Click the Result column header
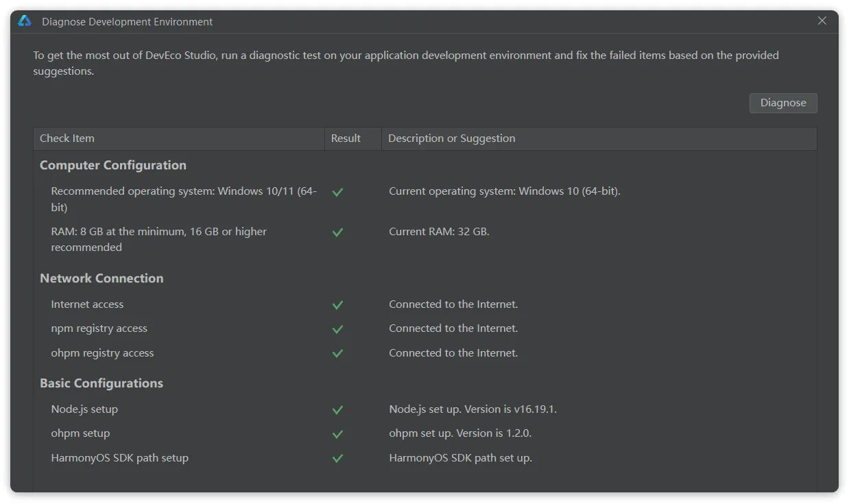This screenshot has width=849, height=504. [346, 139]
